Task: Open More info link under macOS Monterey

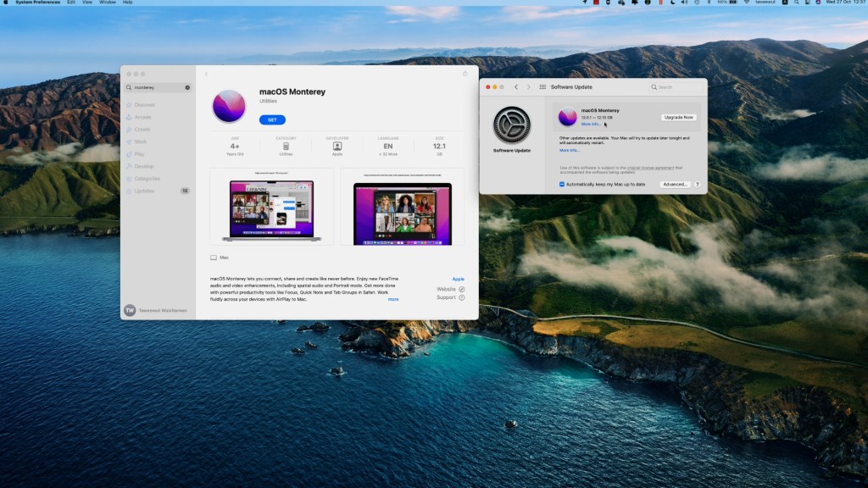Action: click(591, 124)
